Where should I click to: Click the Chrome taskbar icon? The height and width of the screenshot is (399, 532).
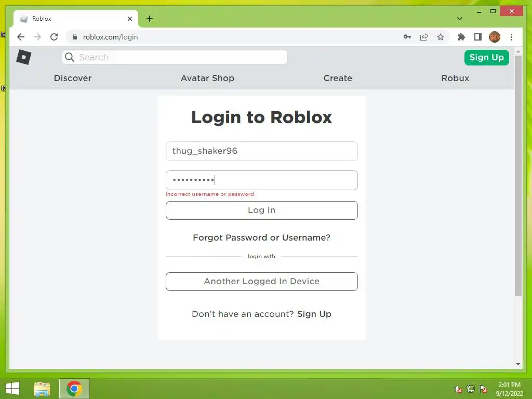[x=74, y=389]
